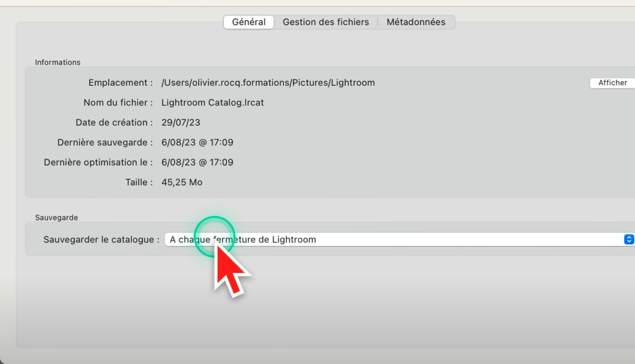Click the Sauvegarde section heading
This screenshot has height=364, width=635.
pyautogui.click(x=56, y=218)
